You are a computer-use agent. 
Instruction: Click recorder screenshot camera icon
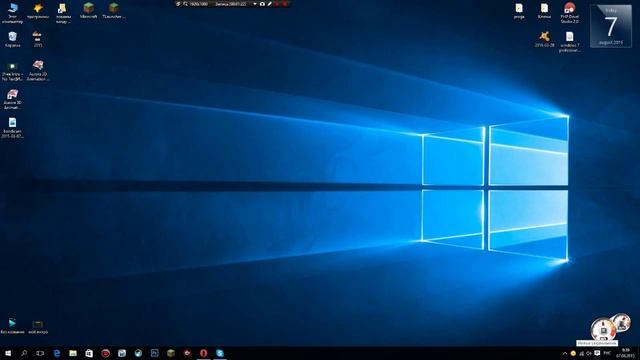(262, 4)
